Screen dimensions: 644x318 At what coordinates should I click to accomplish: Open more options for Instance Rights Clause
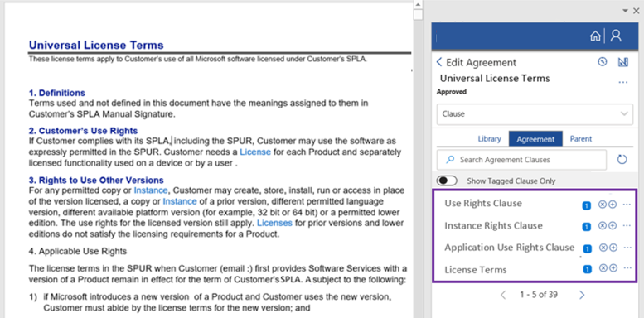coord(627,225)
